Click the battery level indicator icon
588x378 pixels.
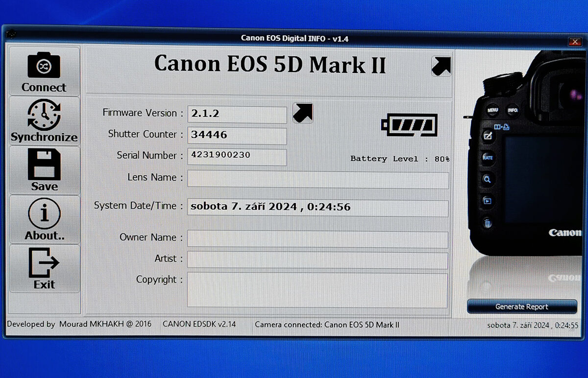(x=409, y=125)
